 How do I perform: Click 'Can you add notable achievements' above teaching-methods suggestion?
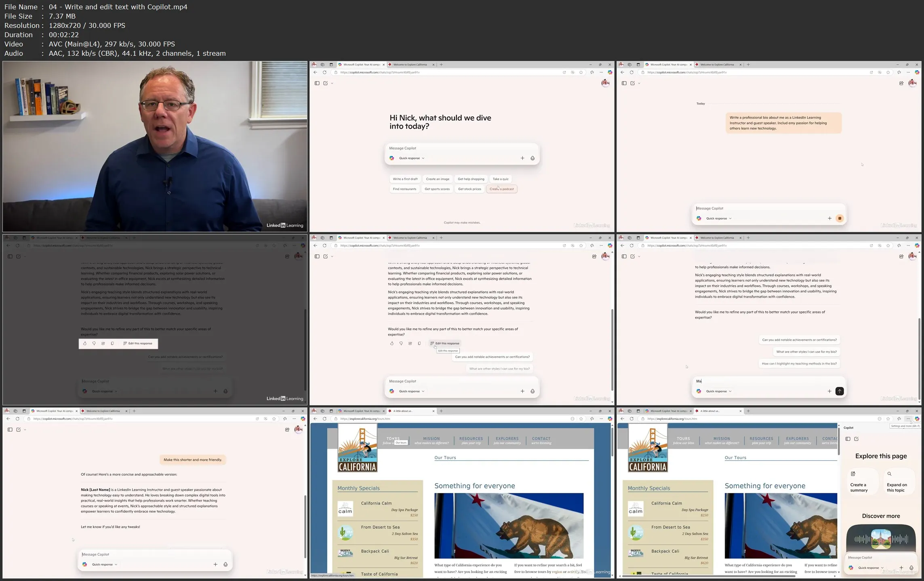coord(799,340)
